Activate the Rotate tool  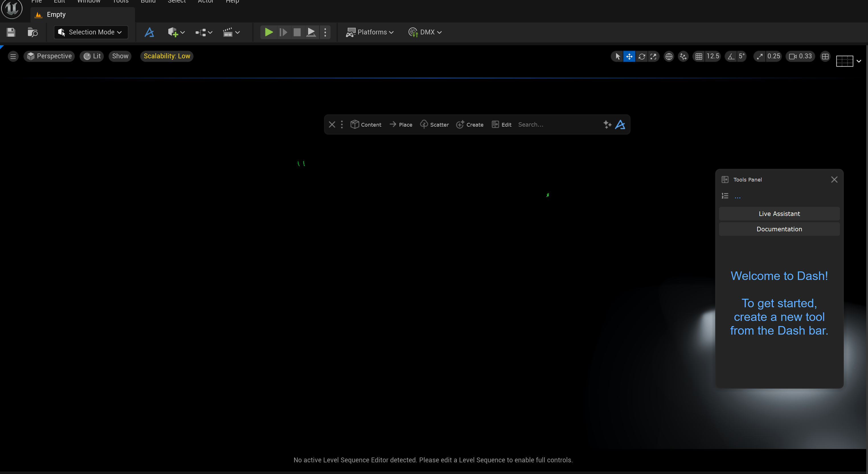click(x=642, y=57)
